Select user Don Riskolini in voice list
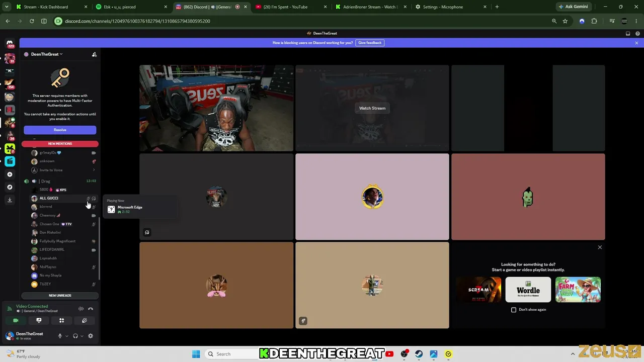The image size is (644, 362). tap(62, 232)
